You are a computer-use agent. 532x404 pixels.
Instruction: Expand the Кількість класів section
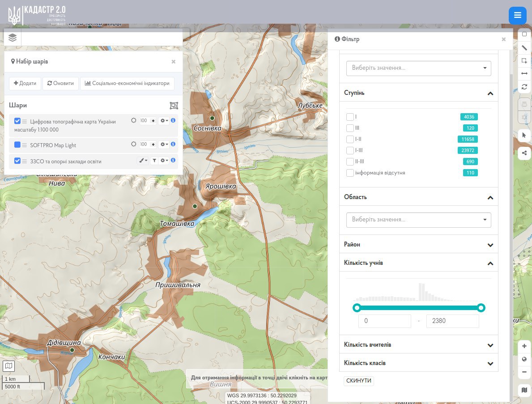point(490,364)
